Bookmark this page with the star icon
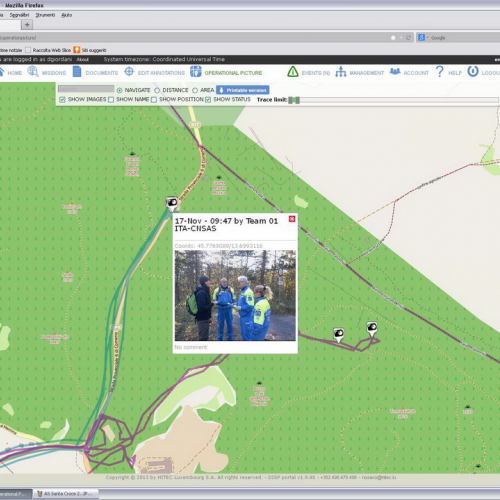Screen dimensions: 500x500 coord(393,38)
